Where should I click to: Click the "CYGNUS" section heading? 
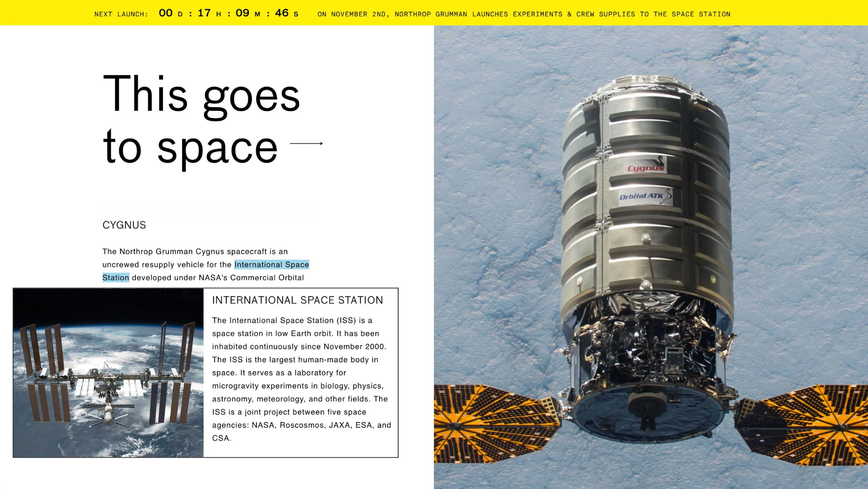pyautogui.click(x=124, y=225)
